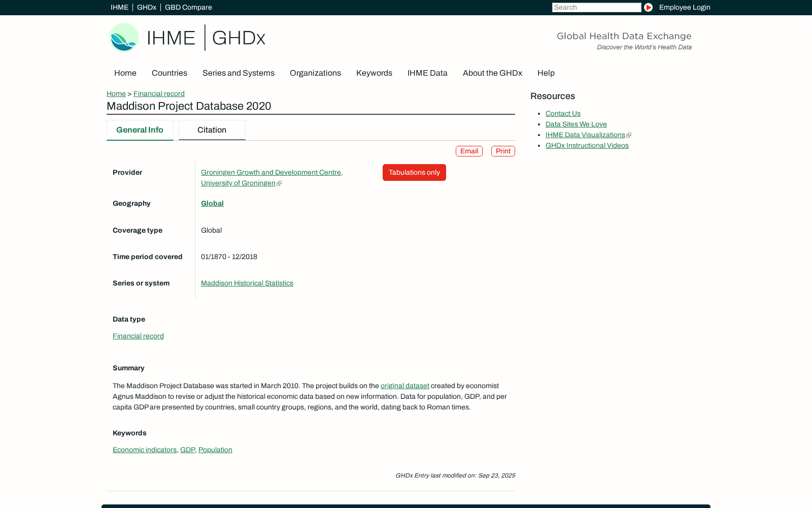This screenshot has height=508, width=812.
Task: Click the Home breadcrumb link
Action: pos(116,93)
